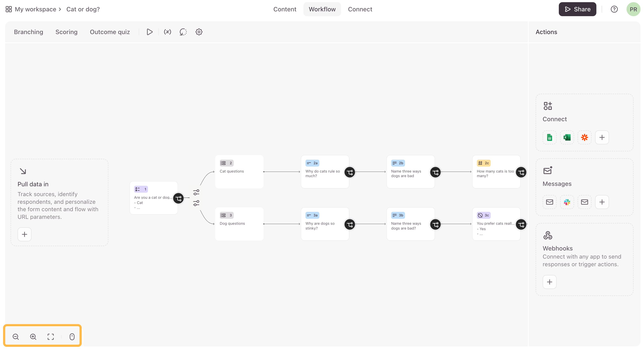The image size is (644, 349).
Task: Toggle the mouse navigation mode
Action: (x=72, y=337)
